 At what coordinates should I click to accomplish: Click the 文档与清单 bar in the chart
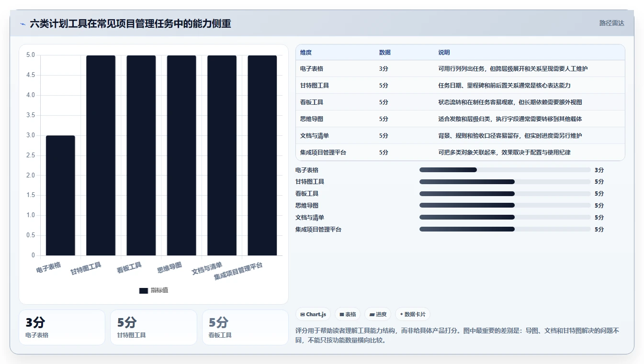coord(222,155)
